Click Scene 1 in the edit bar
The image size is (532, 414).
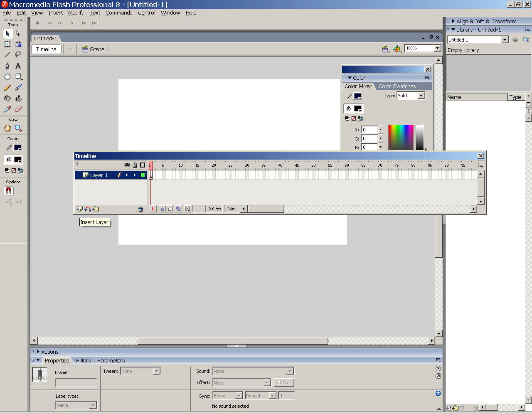(96, 49)
